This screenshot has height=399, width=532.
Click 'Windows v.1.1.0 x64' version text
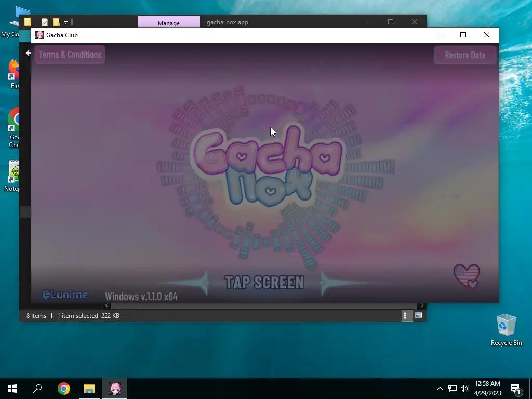141,297
